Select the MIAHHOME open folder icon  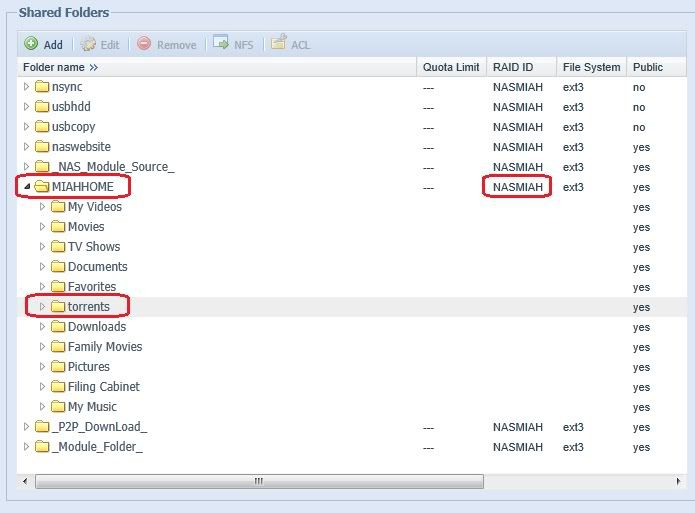point(42,186)
